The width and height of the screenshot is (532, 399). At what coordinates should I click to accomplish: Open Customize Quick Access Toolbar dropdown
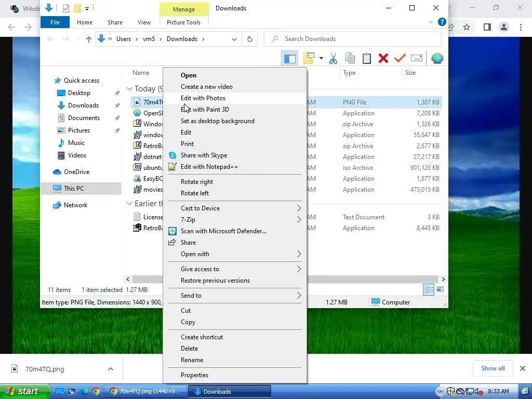(87, 8)
